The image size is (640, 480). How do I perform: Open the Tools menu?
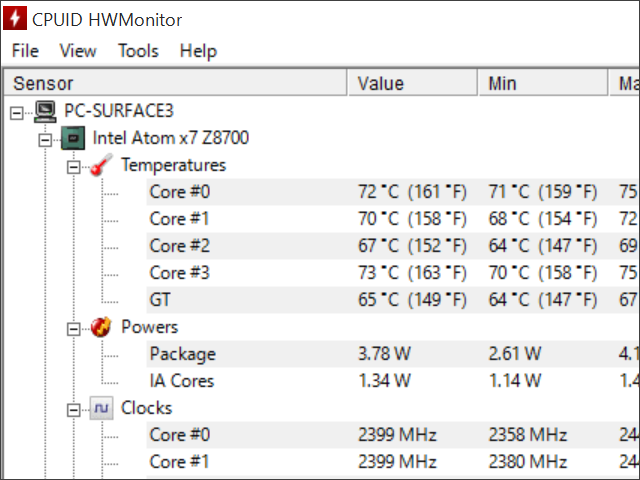pos(138,51)
